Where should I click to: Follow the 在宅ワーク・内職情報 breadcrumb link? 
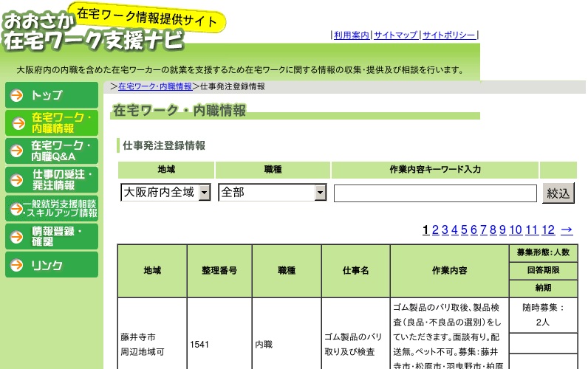coord(155,86)
